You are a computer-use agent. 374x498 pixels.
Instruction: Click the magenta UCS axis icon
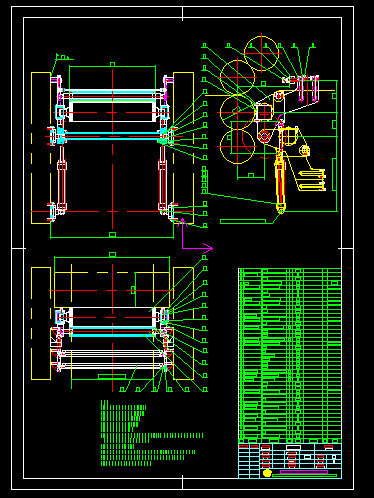(x=197, y=234)
